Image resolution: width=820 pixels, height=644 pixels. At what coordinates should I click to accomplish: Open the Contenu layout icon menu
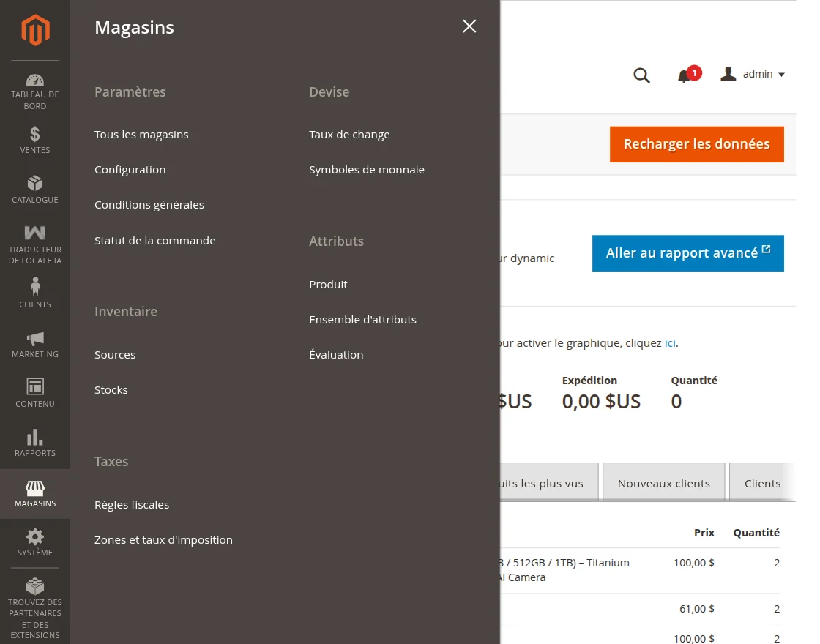(35, 386)
